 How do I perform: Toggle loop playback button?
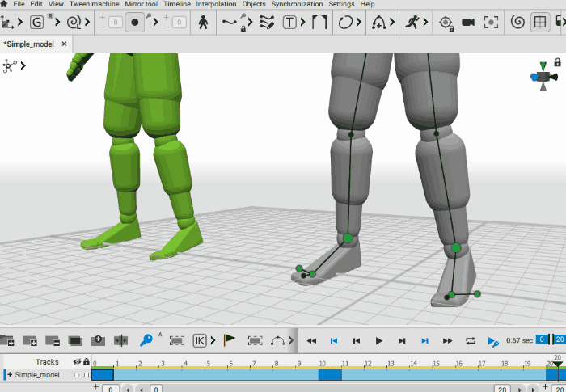click(x=471, y=341)
